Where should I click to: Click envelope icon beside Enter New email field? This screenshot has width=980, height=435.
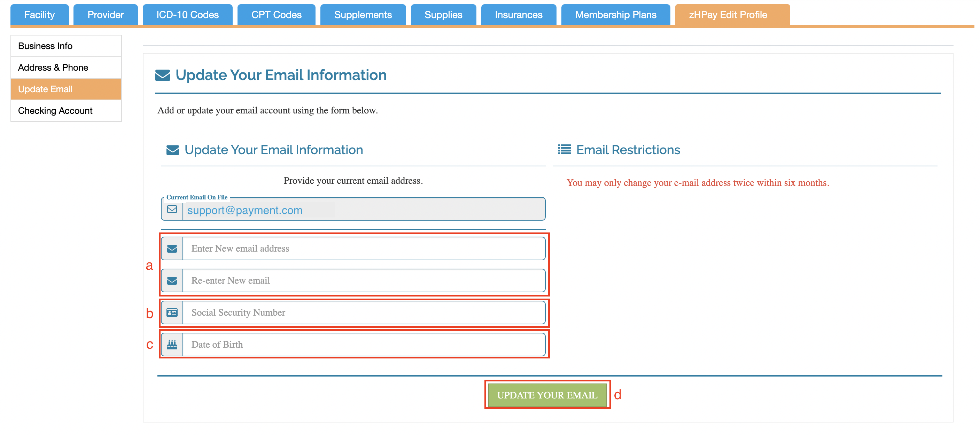point(172,249)
